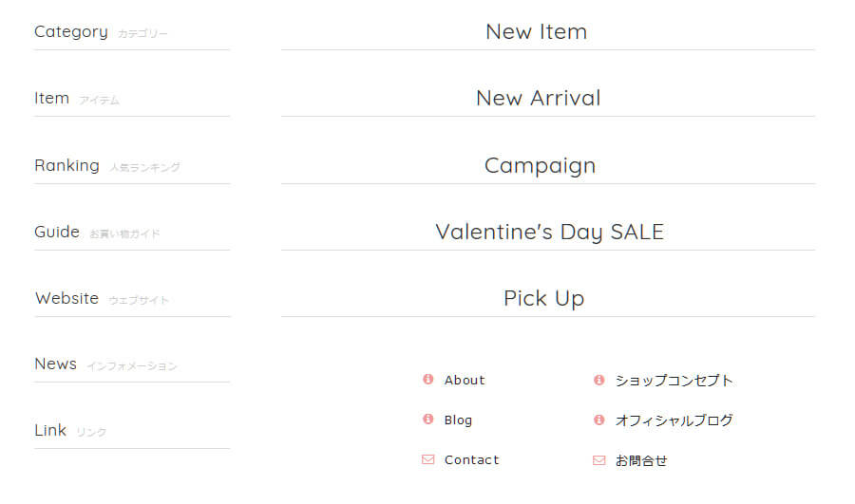Click the info icon beside Blog

[427, 420]
